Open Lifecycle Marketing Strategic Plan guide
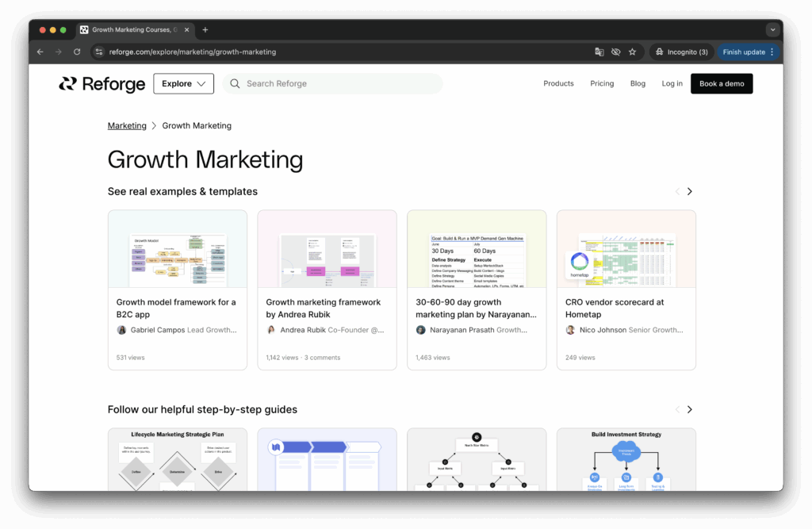Screen dimensions: 812x529 (178, 459)
